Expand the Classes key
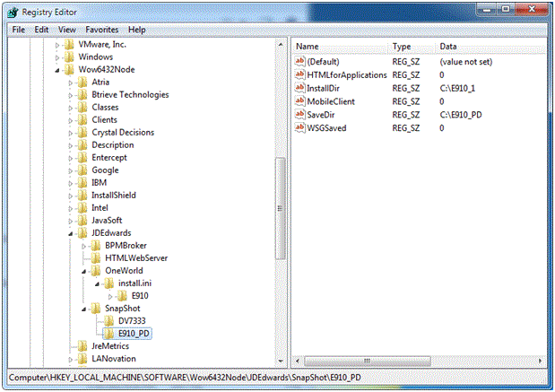Viewport: 555px width, 392px height. pos(71,108)
